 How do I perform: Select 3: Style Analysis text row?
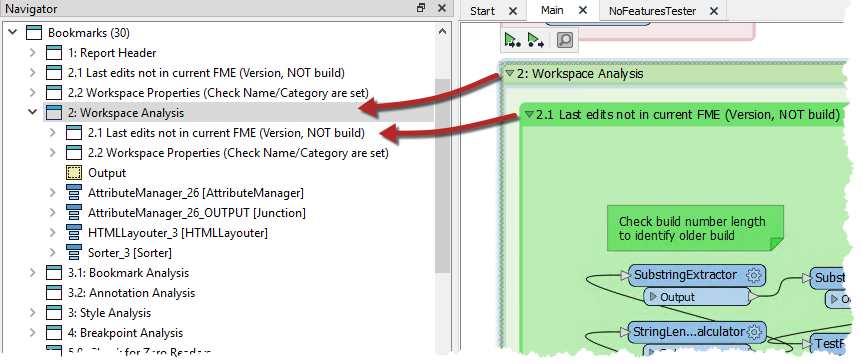click(109, 313)
